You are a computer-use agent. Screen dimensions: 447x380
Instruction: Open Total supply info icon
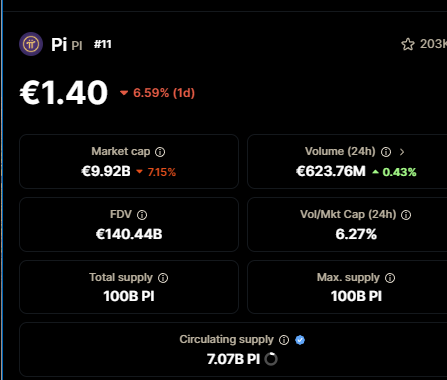(x=163, y=278)
